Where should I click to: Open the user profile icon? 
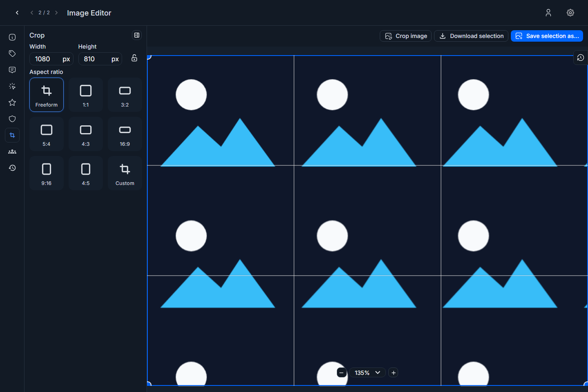coord(548,13)
